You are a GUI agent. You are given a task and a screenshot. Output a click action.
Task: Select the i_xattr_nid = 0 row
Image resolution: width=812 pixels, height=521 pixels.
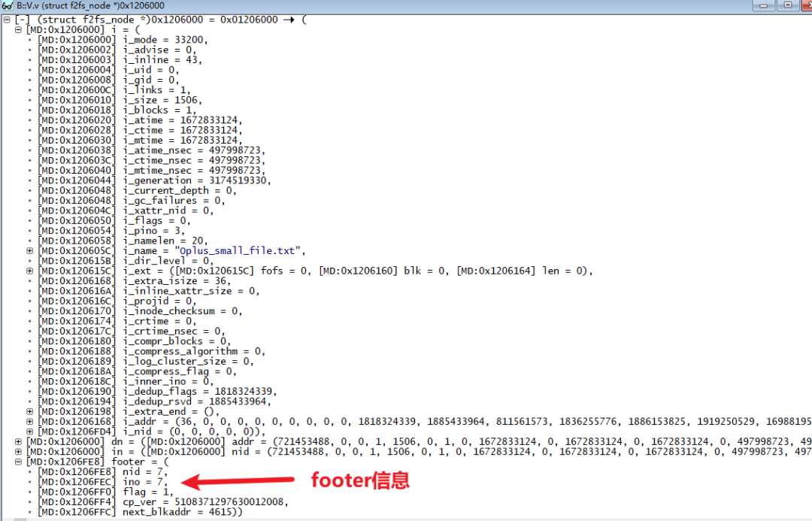[126, 211]
